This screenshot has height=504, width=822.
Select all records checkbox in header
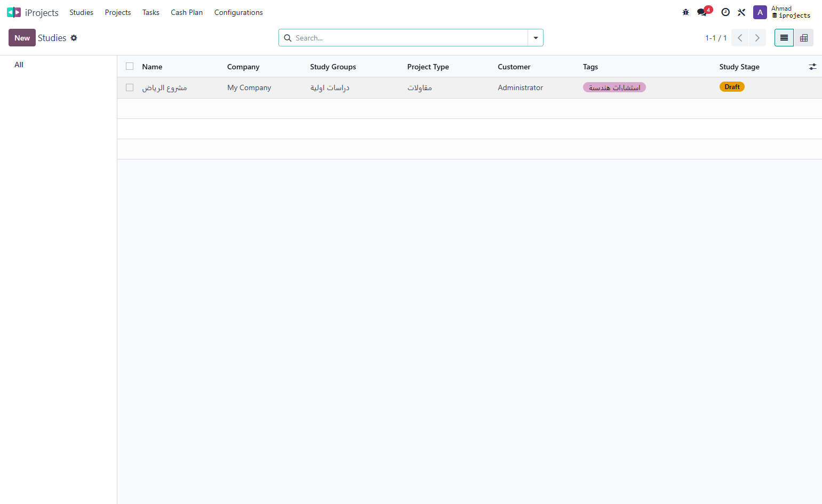pos(130,67)
